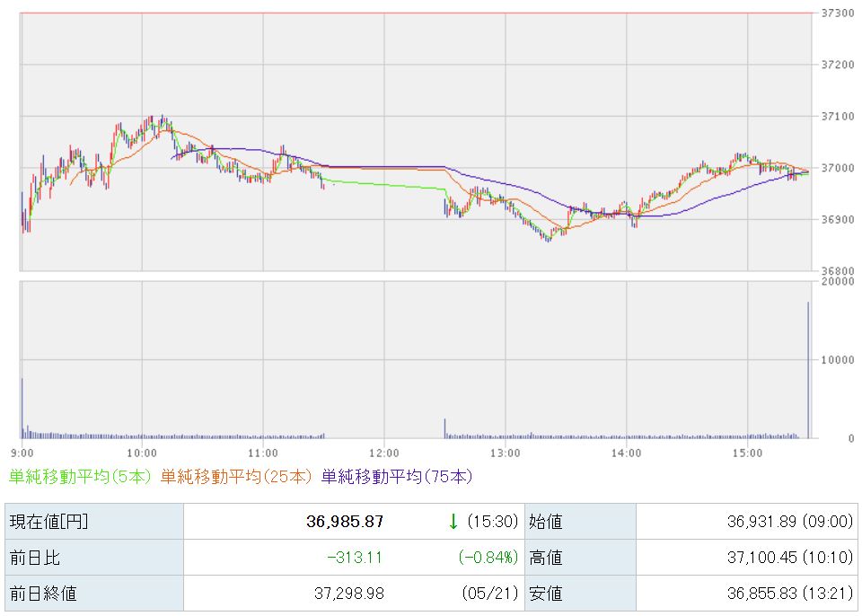Click the 36900 price axis label
The image size is (862, 616).
click(x=838, y=219)
